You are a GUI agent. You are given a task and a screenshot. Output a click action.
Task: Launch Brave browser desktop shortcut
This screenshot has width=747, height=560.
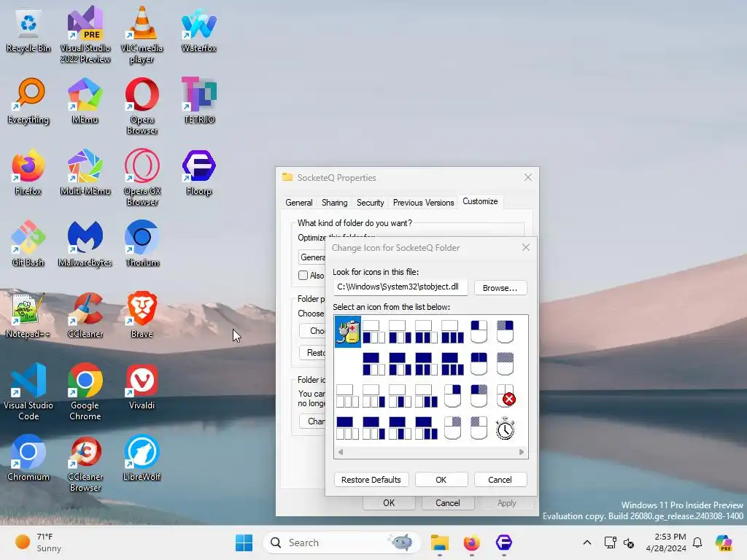(142, 316)
